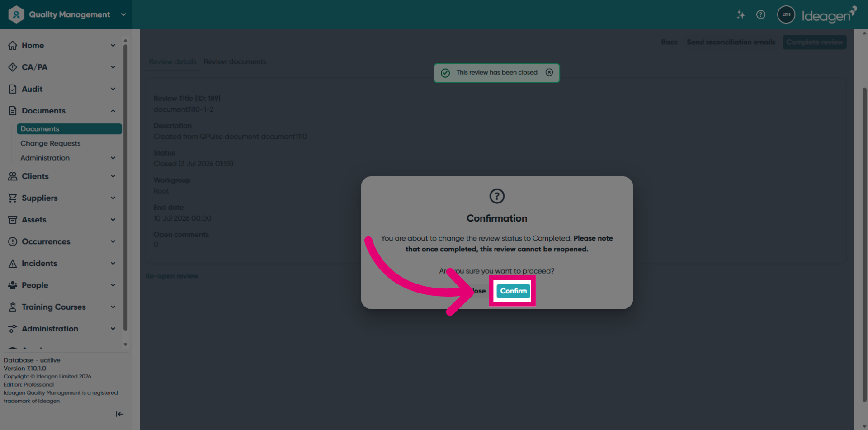Open the help question mark icon
868x430 pixels.
[x=761, y=14]
